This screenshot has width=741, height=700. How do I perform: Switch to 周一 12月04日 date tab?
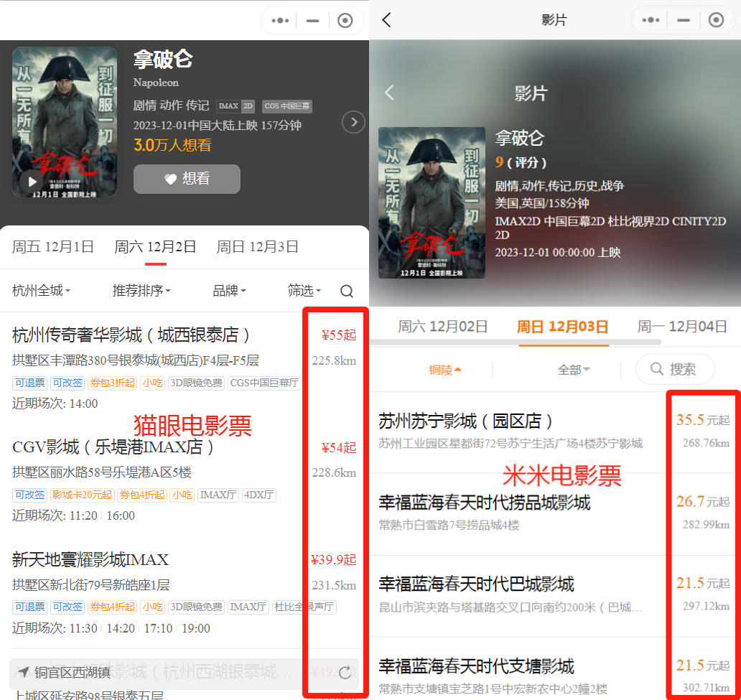[x=682, y=327]
